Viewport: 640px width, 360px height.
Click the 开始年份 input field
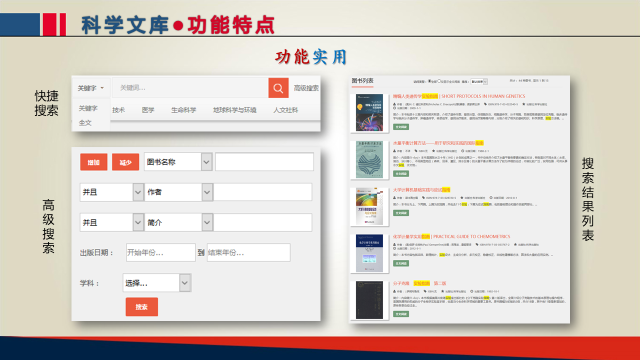pos(161,253)
